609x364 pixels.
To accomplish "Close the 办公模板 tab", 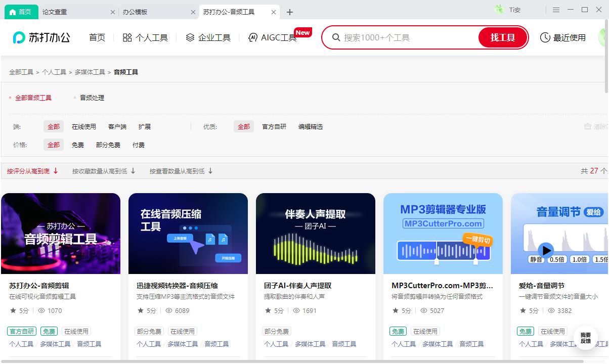I will [193, 12].
